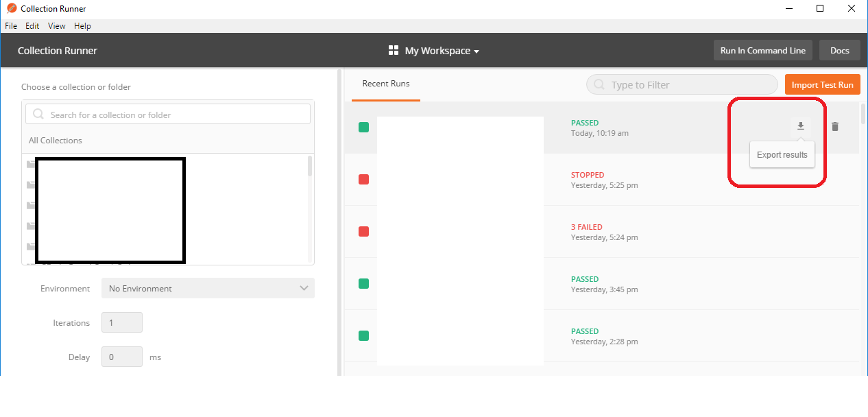868x417 pixels.
Task: Click the workspace grid icon beside My Workspace
Action: (393, 50)
